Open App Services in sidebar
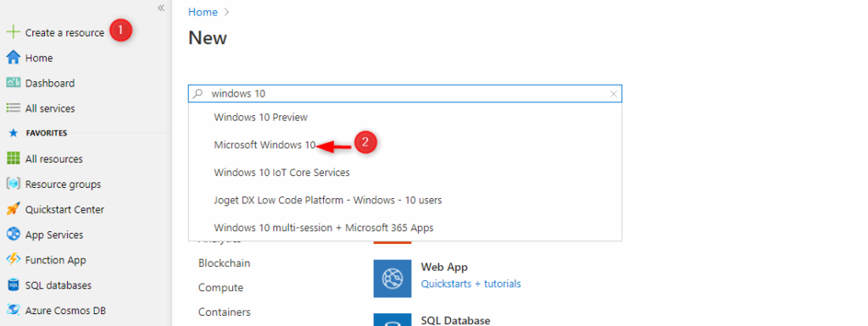This screenshot has height=326, width=868. coord(54,235)
